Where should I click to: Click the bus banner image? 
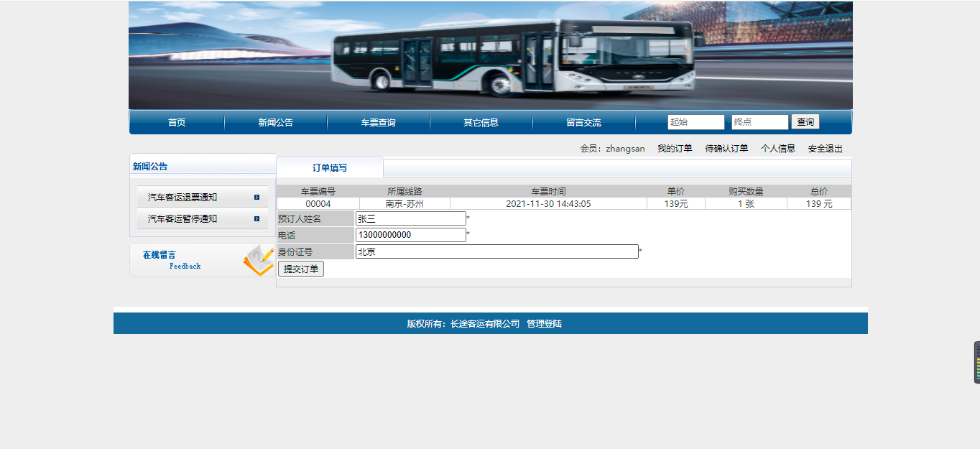pos(491,55)
